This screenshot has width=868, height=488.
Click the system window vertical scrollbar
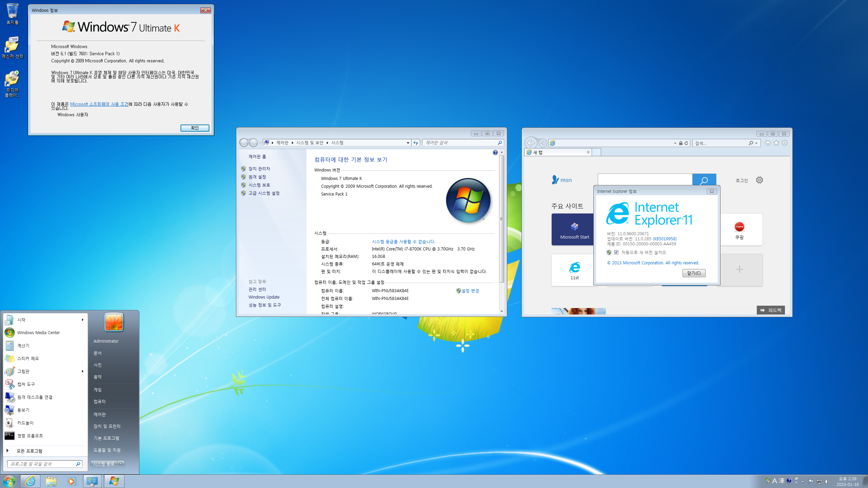[x=501, y=219]
